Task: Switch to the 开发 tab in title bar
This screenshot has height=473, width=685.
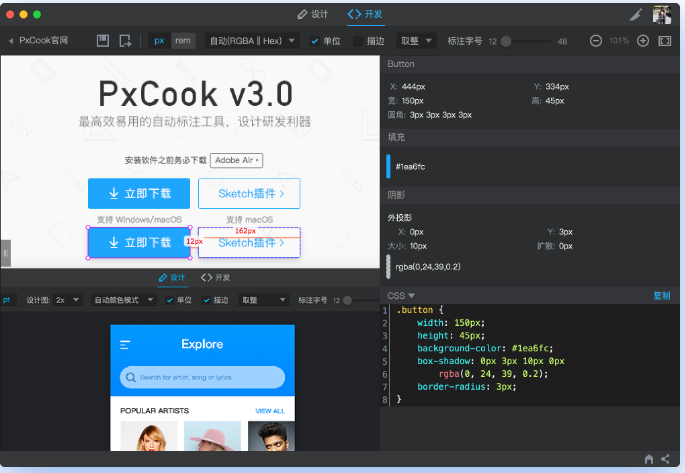Action: click(x=365, y=14)
